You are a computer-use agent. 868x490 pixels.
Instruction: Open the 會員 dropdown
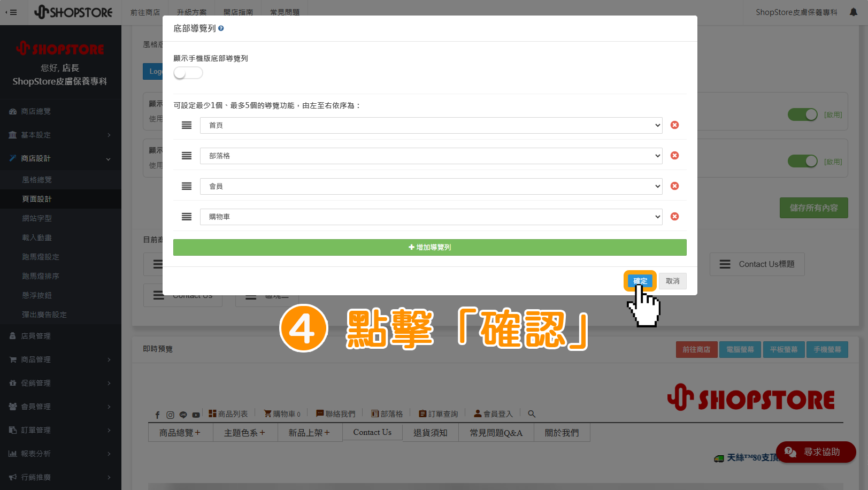coord(431,186)
